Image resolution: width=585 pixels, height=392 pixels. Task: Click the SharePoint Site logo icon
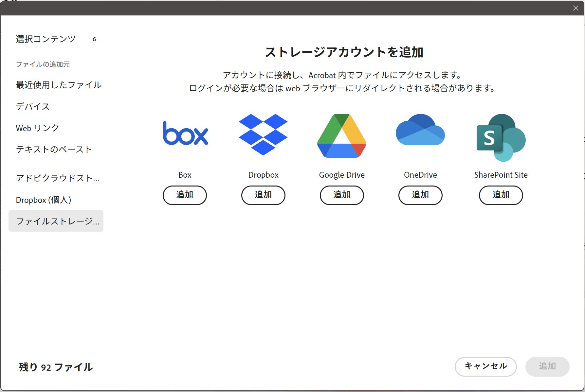(501, 137)
